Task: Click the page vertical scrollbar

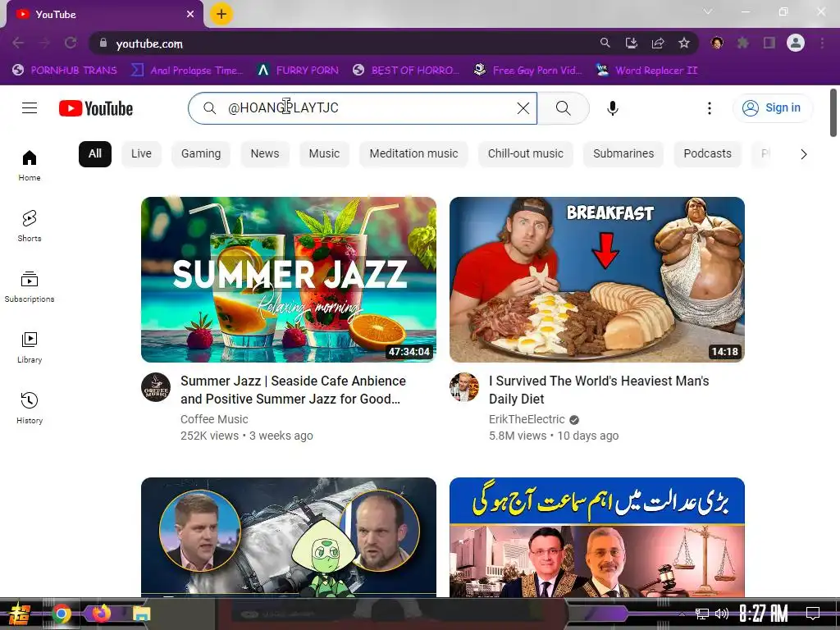Action: pos(833,112)
